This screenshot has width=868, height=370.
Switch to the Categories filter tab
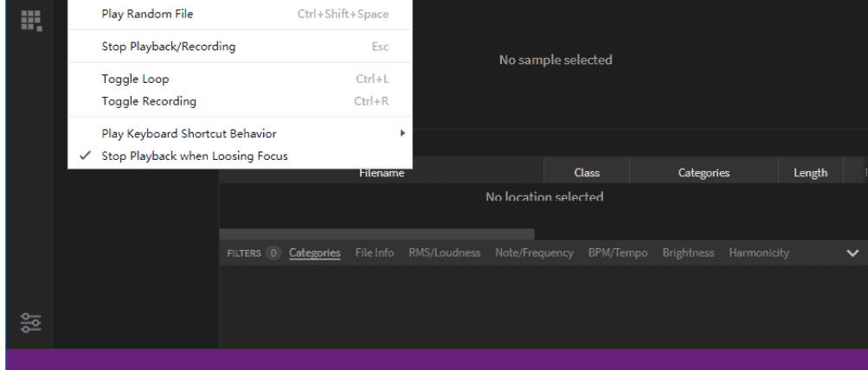tap(314, 252)
